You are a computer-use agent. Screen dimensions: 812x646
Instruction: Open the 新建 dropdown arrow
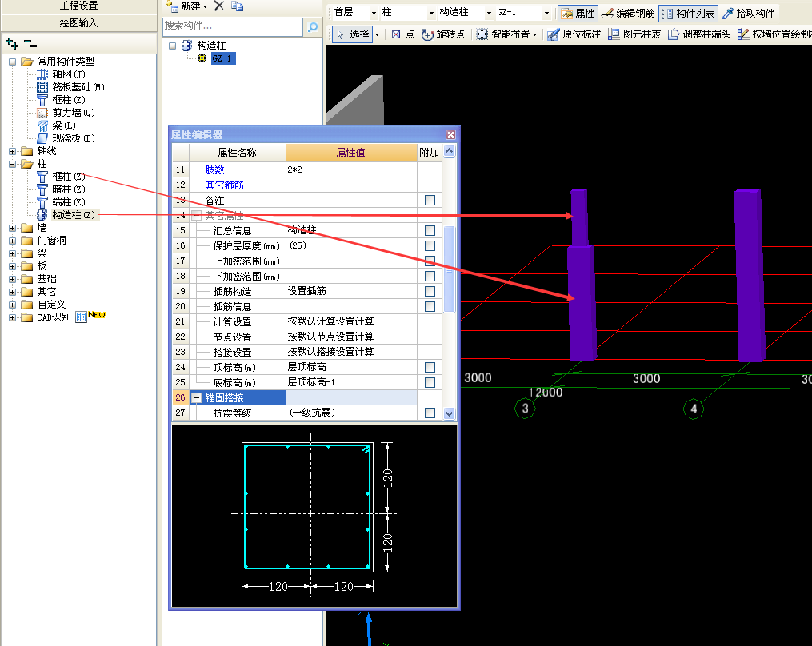[x=205, y=6]
